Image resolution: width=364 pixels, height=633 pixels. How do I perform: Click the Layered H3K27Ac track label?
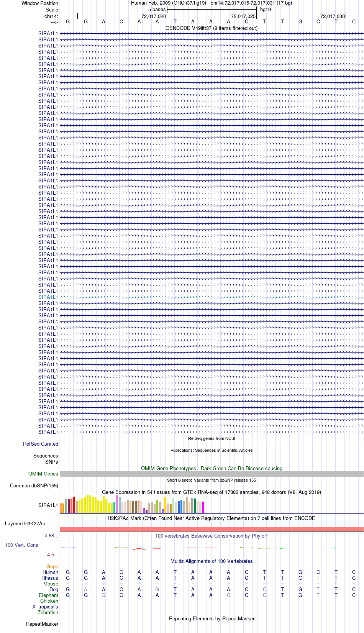pyautogui.click(x=25, y=523)
